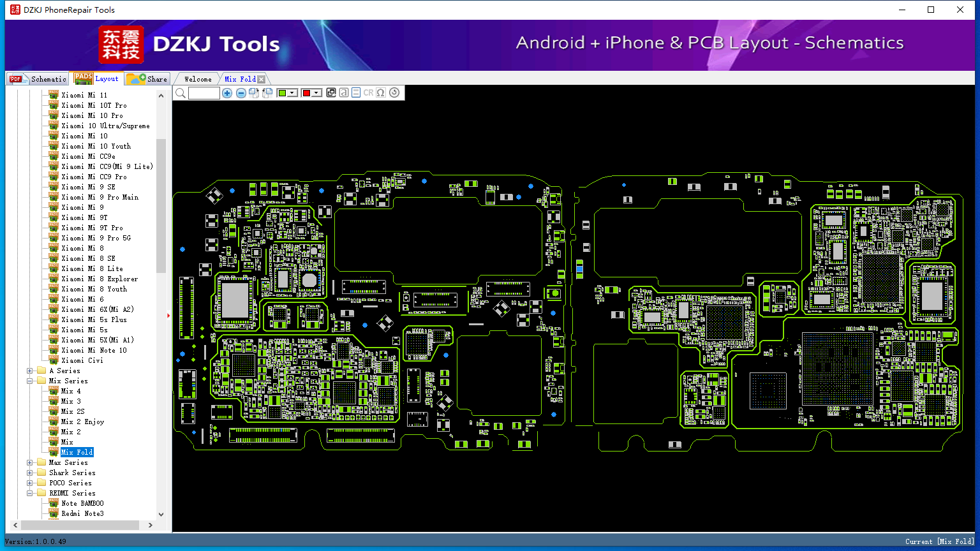980x551 pixels.
Task: Click the board icon beside Mix 2 Enjoy
Action: [x=54, y=422]
